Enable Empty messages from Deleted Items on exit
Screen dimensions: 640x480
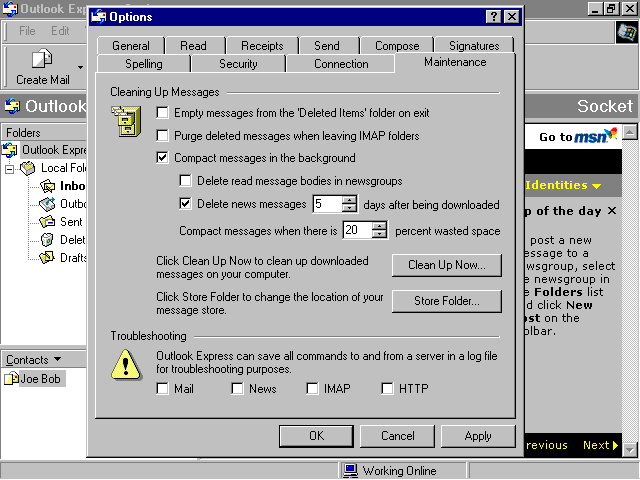pos(162,113)
